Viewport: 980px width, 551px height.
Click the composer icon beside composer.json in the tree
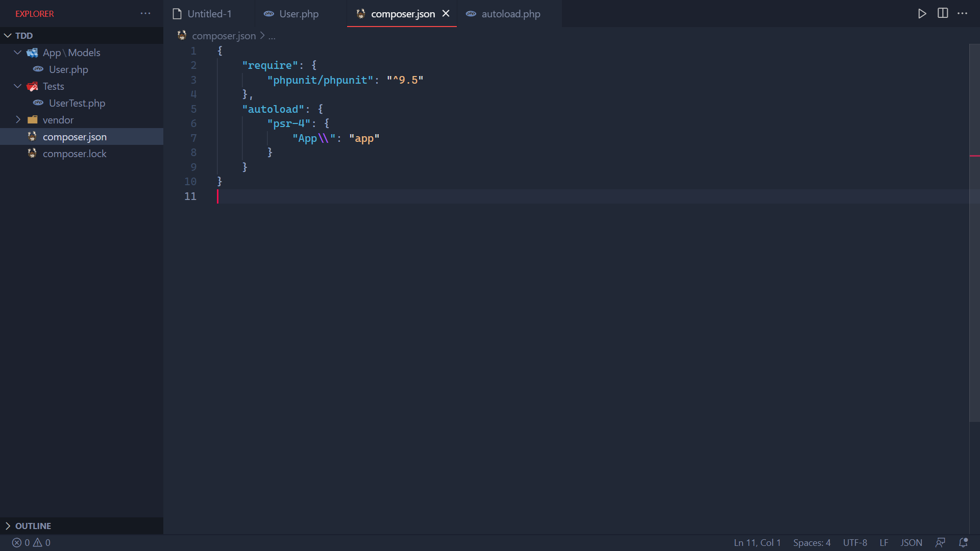point(32,136)
